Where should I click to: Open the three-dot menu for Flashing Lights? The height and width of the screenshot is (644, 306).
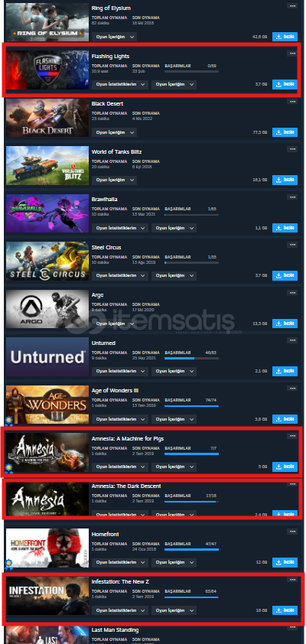coord(292,54)
